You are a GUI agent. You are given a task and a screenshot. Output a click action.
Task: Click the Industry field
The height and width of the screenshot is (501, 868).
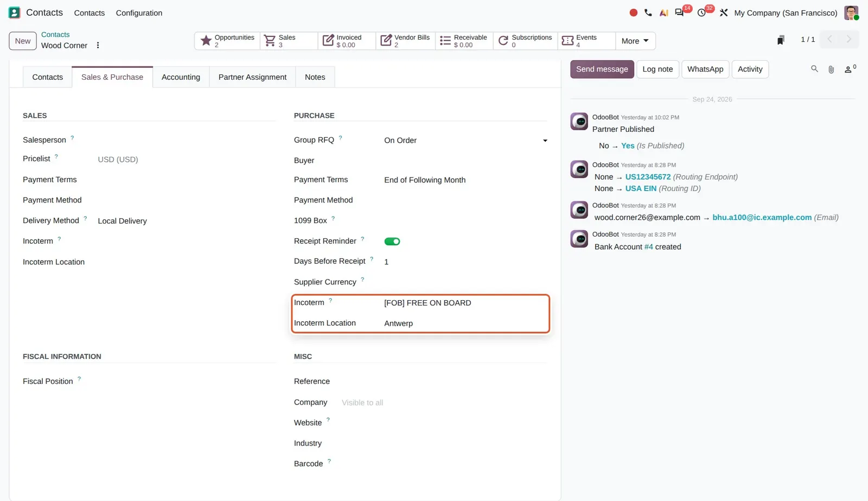[444, 443]
